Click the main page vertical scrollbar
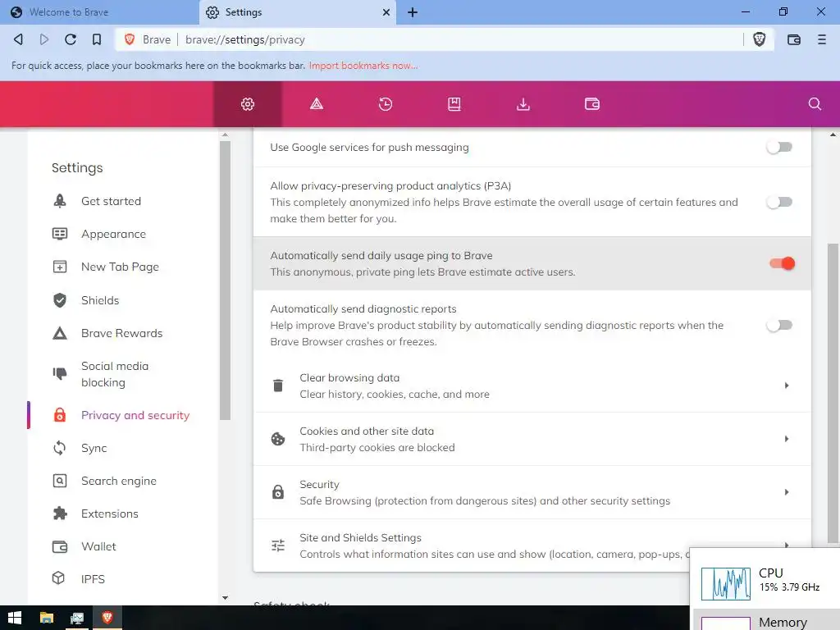This screenshot has width=840, height=630. 833,393
